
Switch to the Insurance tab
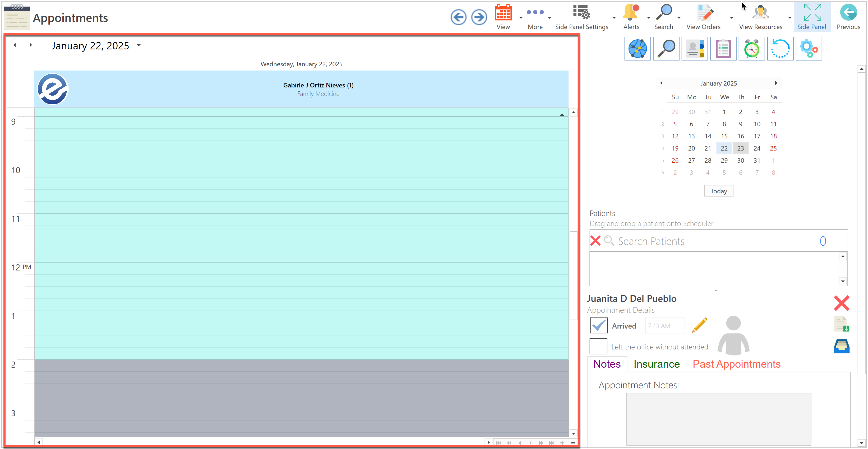pos(656,364)
